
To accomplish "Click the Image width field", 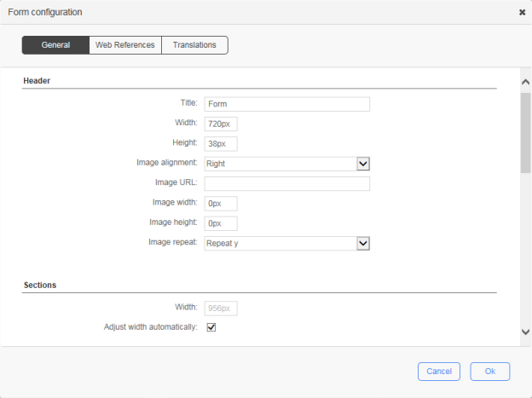I will coord(221,204).
